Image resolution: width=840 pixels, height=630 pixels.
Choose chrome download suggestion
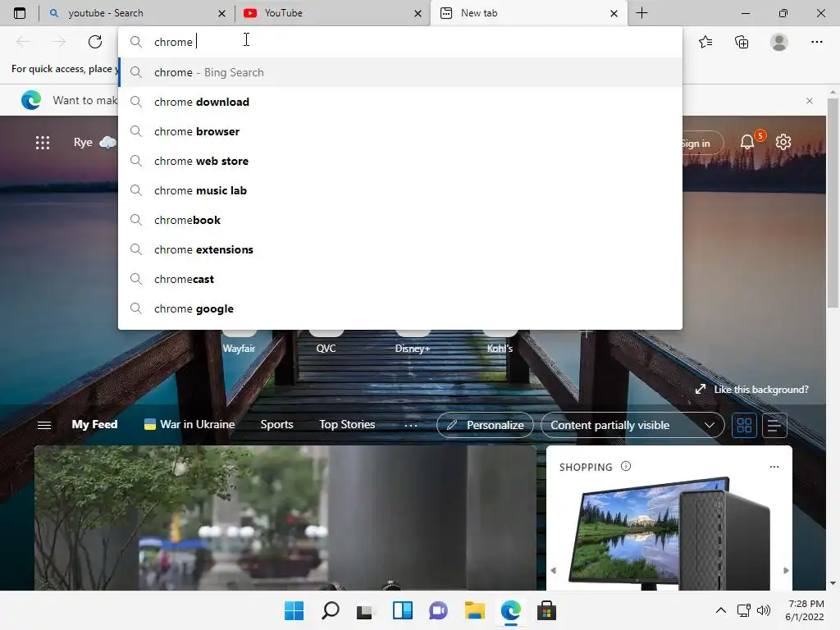[x=400, y=102]
